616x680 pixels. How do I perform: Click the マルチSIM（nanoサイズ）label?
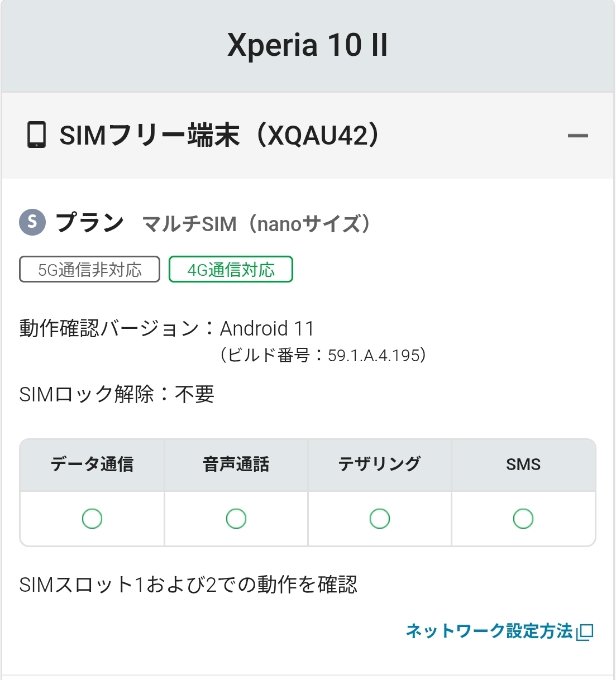point(256,224)
